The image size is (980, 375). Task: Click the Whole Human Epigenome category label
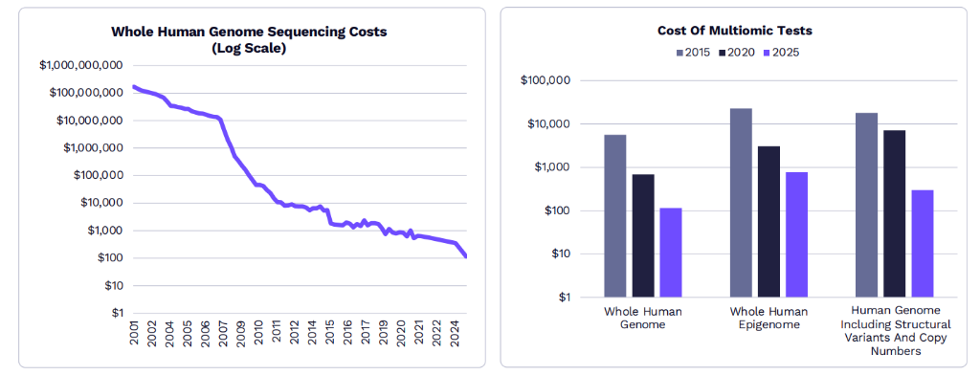pyautogui.click(x=768, y=317)
